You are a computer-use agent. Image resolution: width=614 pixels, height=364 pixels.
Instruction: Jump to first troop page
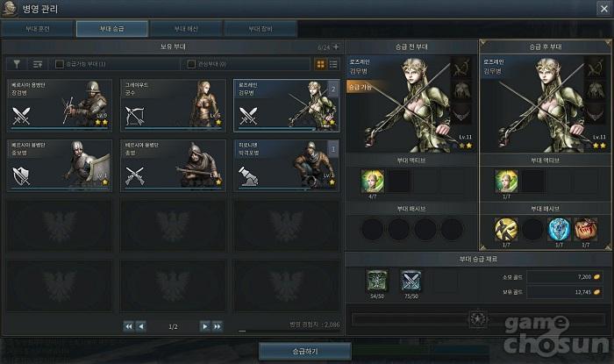(128, 326)
